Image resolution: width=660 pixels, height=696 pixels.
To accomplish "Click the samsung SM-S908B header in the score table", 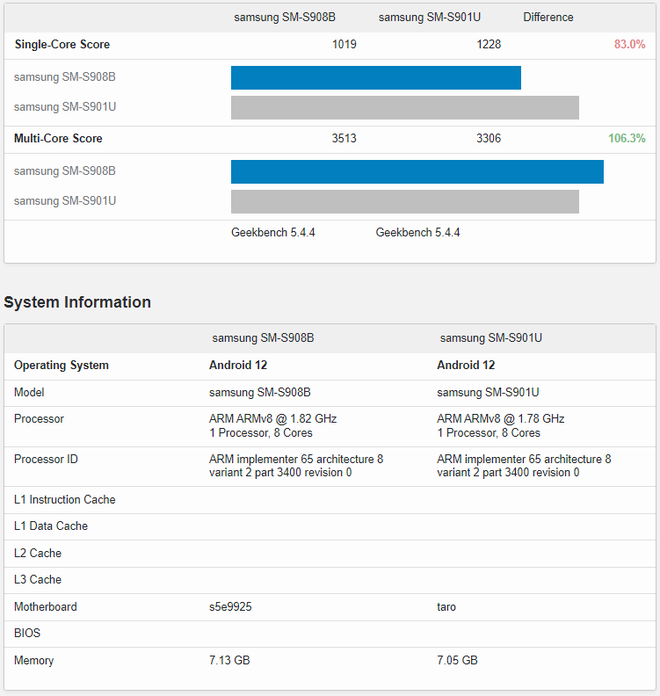I will pyautogui.click(x=285, y=17).
